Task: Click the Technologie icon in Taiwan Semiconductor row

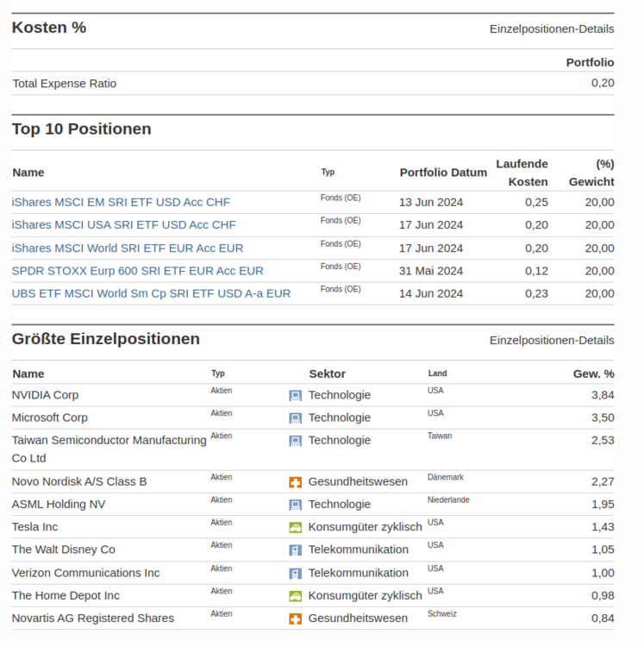Action: point(295,441)
